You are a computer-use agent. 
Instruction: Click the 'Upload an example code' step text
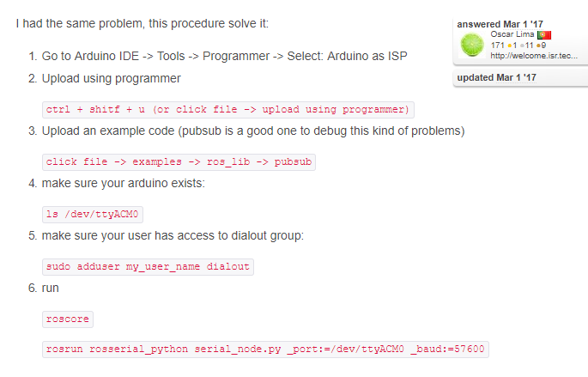252,131
